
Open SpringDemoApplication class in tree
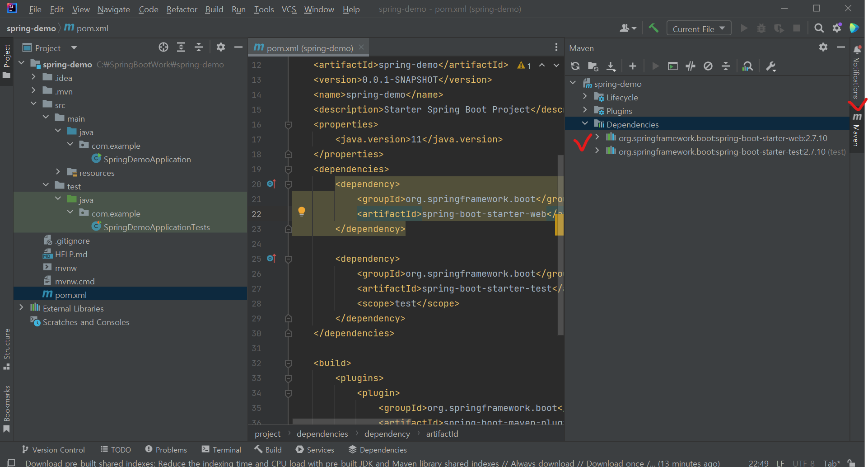[x=147, y=159]
